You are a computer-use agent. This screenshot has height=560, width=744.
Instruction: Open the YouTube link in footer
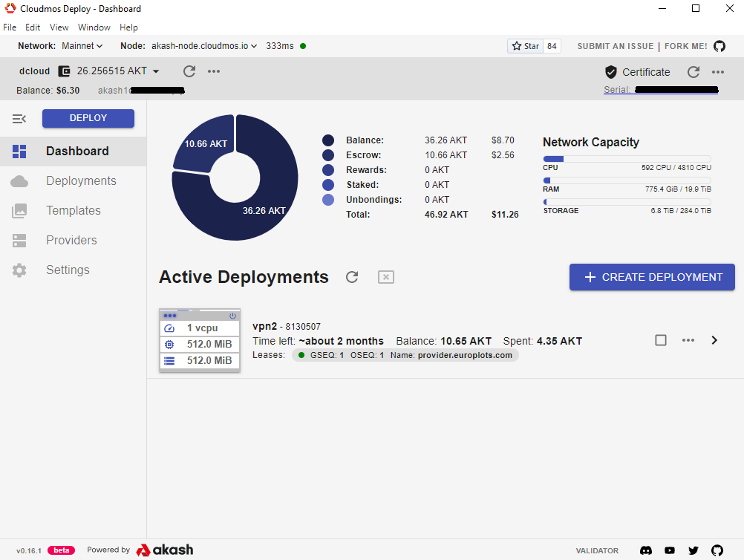pyautogui.click(x=670, y=550)
